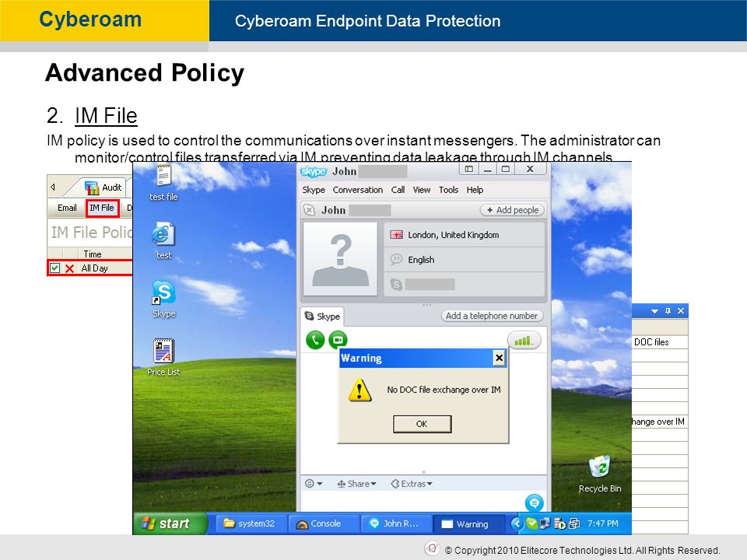The image size is (747, 560).
Task: Open the Extras dropdown menu
Action: tap(412, 484)
